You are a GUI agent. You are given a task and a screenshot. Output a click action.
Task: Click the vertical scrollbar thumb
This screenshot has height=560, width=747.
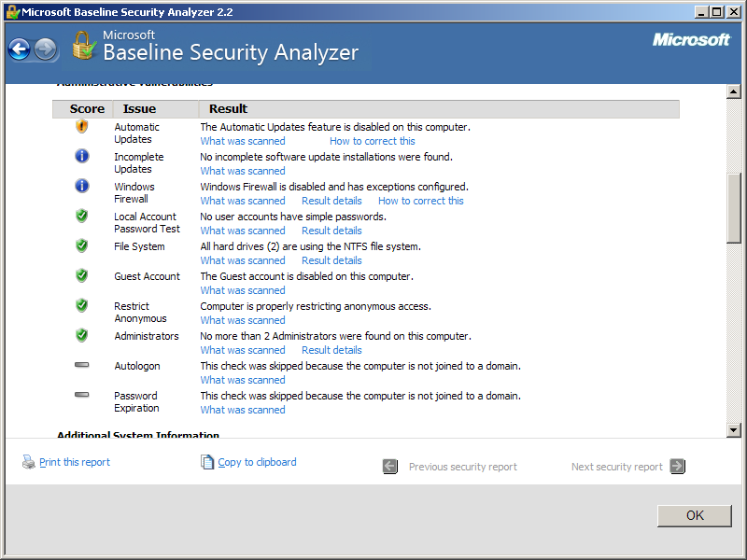(x=734, y=208)
